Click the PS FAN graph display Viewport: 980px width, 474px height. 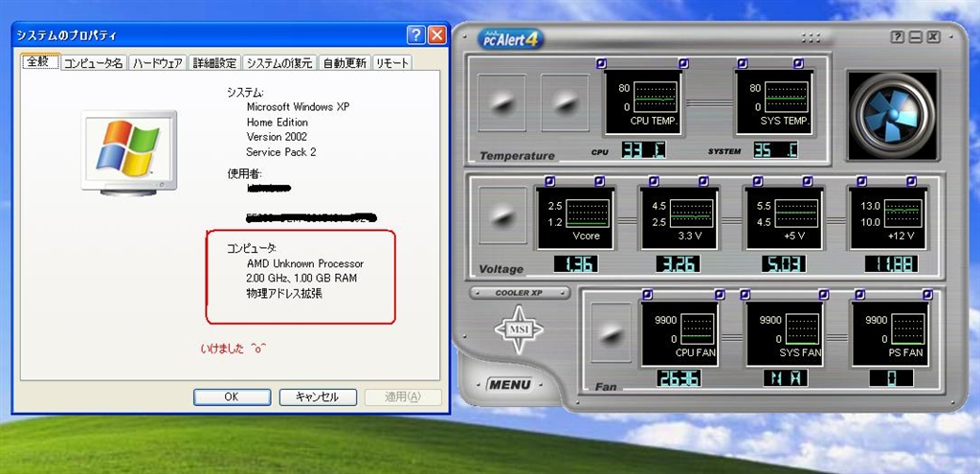tap(890, 332)
